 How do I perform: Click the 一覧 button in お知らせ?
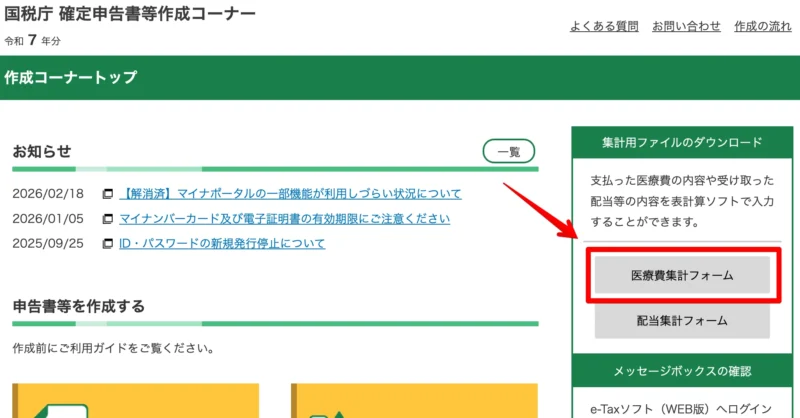point(509,152)
